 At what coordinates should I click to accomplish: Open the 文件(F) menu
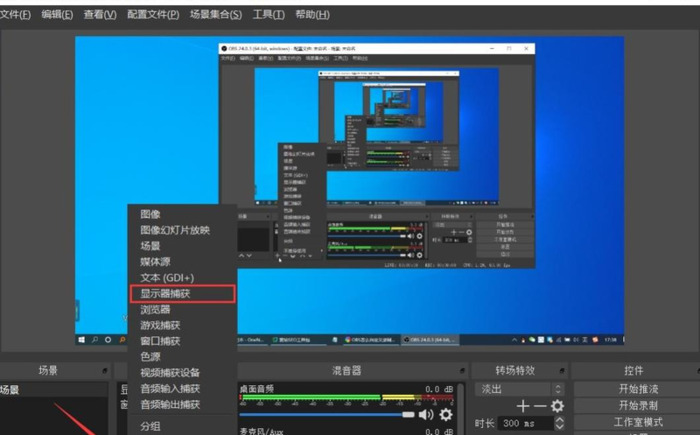pos(15,15)
